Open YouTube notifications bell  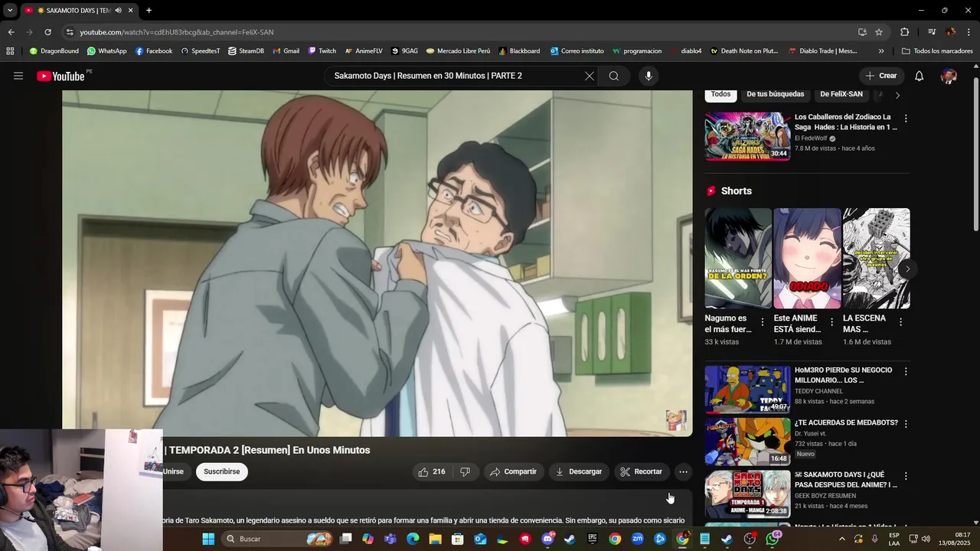click(920, 76)
